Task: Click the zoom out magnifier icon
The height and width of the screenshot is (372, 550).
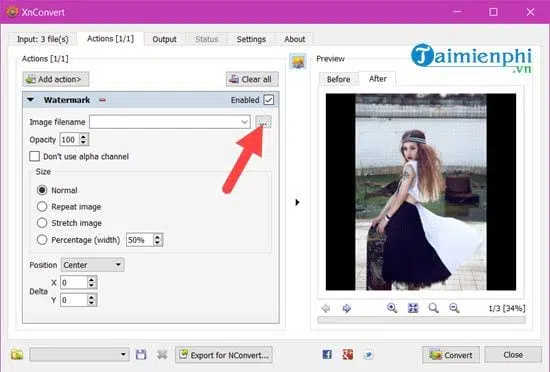Action: (x=454, y=308)
